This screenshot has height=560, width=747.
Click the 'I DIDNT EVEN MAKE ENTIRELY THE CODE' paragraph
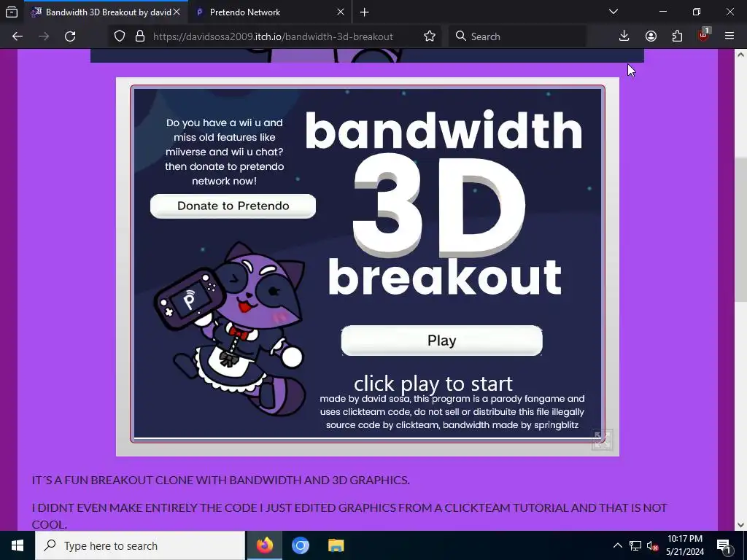click(x=349, y=516)
